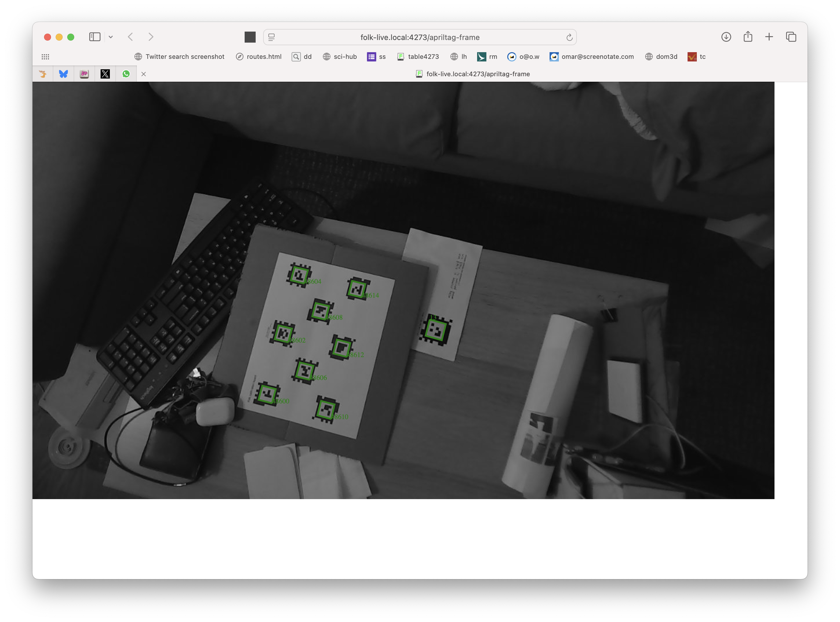840x622 pixels.
Task: Open the routes.html bookmark
Action: [259, 57]
